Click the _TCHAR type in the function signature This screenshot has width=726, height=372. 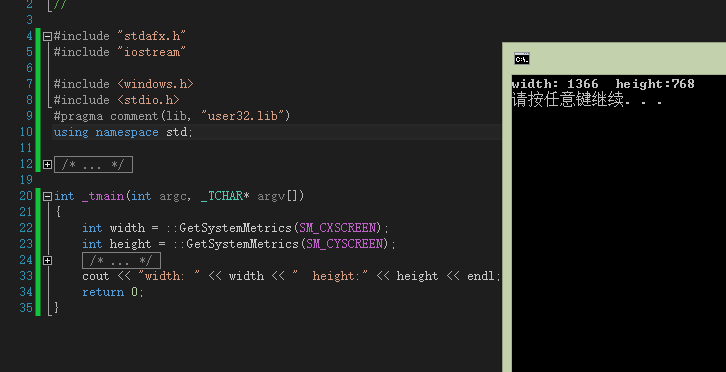point(222,196)
